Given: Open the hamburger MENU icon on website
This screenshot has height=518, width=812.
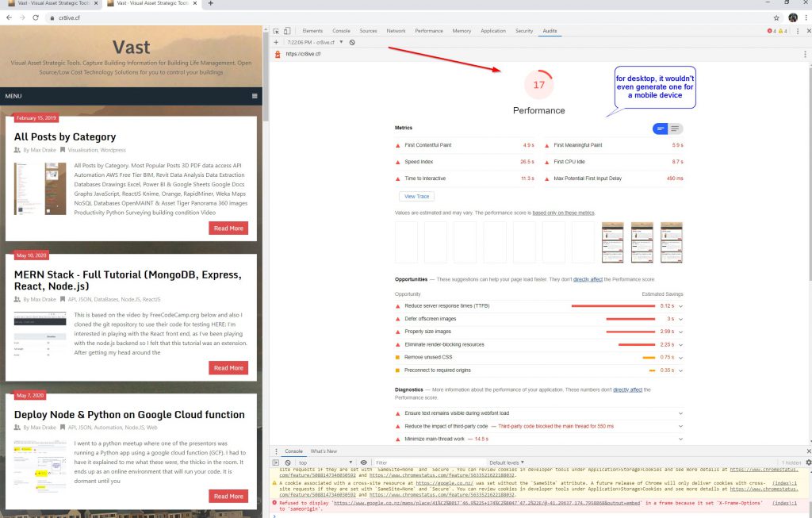Looking at the screenshot, I should [255, 96].
